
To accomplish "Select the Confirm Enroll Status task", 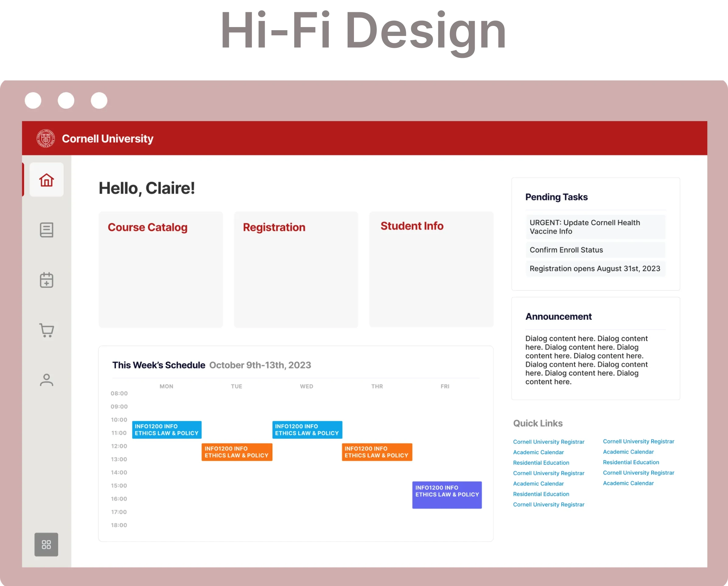I will [x=596, y=250].
